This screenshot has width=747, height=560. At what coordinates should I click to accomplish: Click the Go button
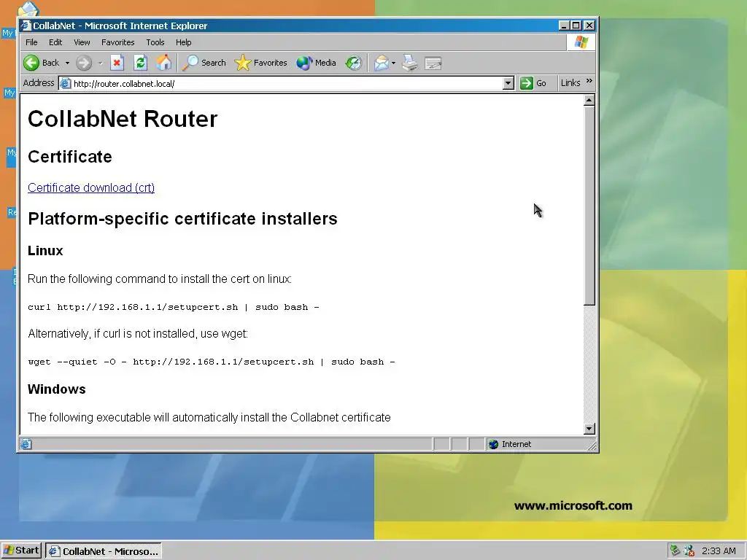pos(533,83)
